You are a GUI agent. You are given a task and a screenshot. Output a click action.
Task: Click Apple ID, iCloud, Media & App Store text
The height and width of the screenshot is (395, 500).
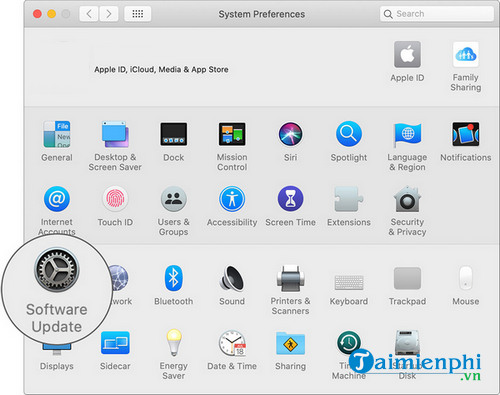(x=161, y=69)
